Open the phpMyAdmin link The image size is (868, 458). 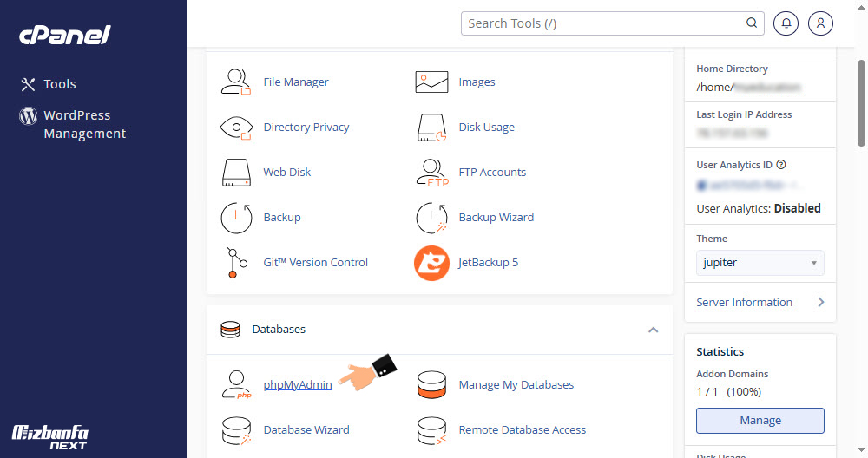click(298, 384)
